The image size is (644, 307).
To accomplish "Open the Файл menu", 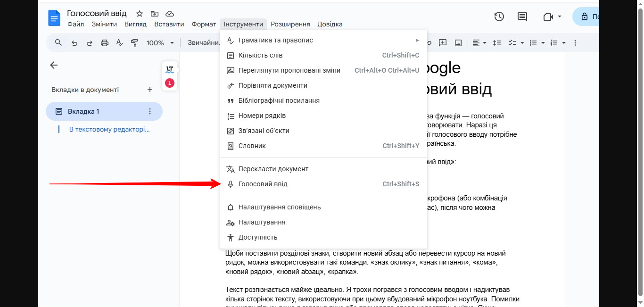I will [75, 24].
